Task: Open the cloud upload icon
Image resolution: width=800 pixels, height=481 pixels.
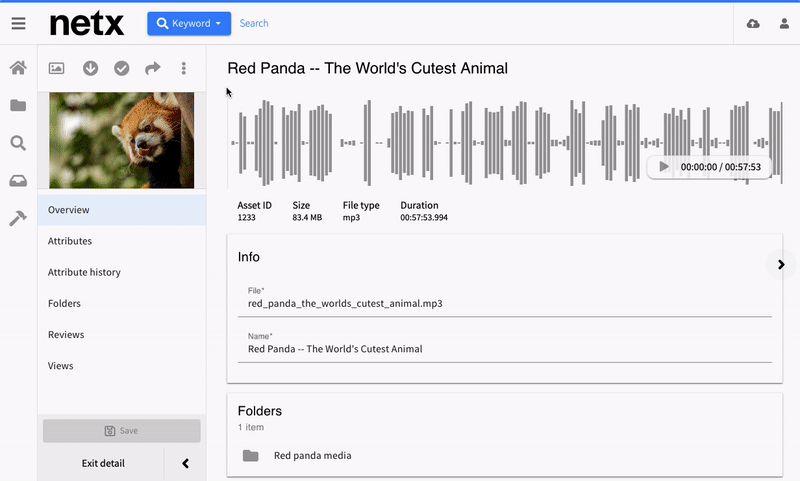Action: (753, 23)
